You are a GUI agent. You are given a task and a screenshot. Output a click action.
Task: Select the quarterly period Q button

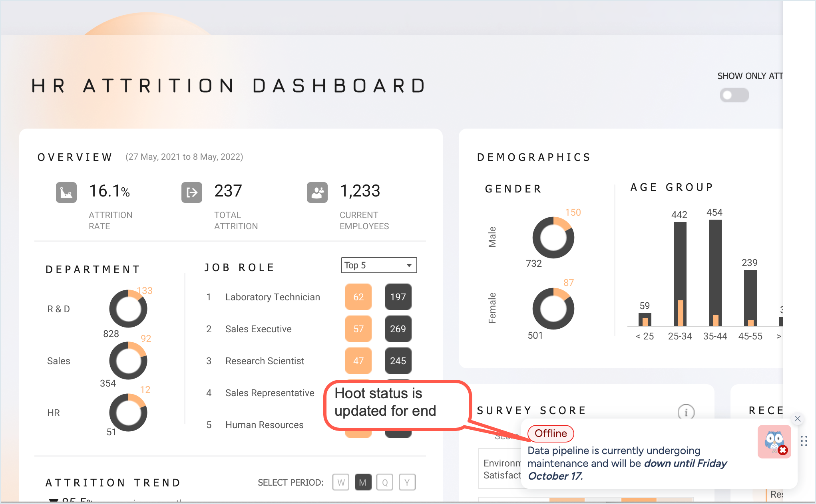tap(385, 482)
